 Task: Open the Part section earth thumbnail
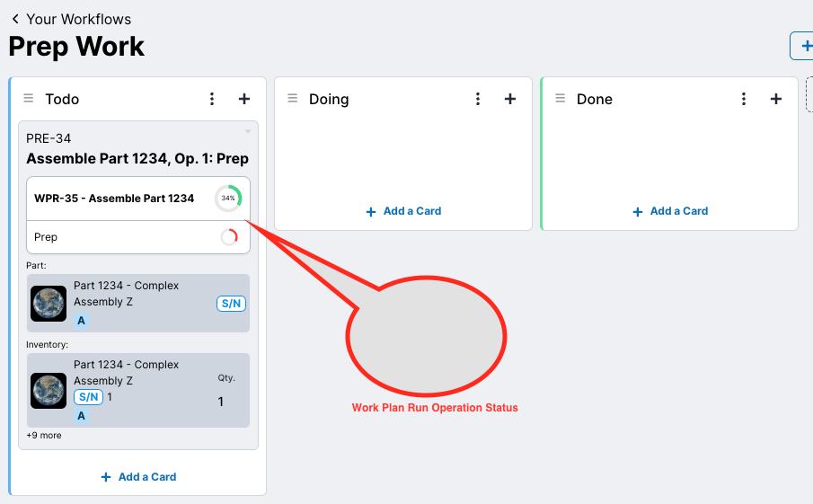click(x=49, y=304)
